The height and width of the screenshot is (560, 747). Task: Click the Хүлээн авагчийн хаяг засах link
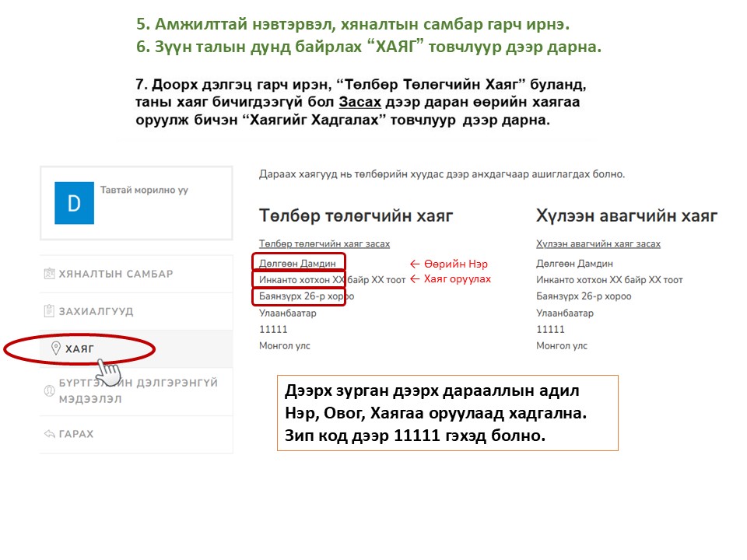(598, 244)
